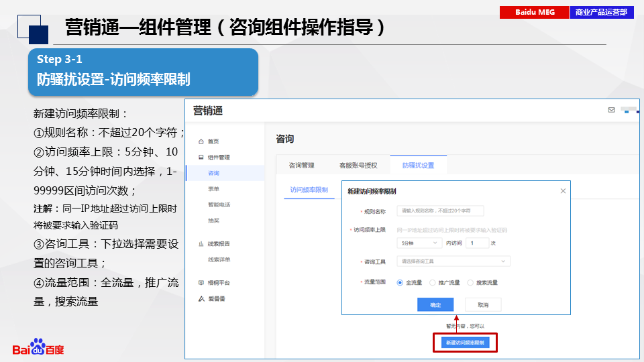This screenshot has width=644, height=362.
Task: Select the 推广流量 radio button
Action: (x=432, y=283)
